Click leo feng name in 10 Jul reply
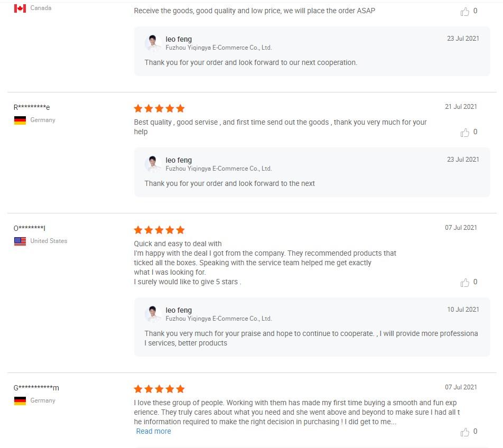The width and height of the screenshot is (503, 448). [179, 310]
